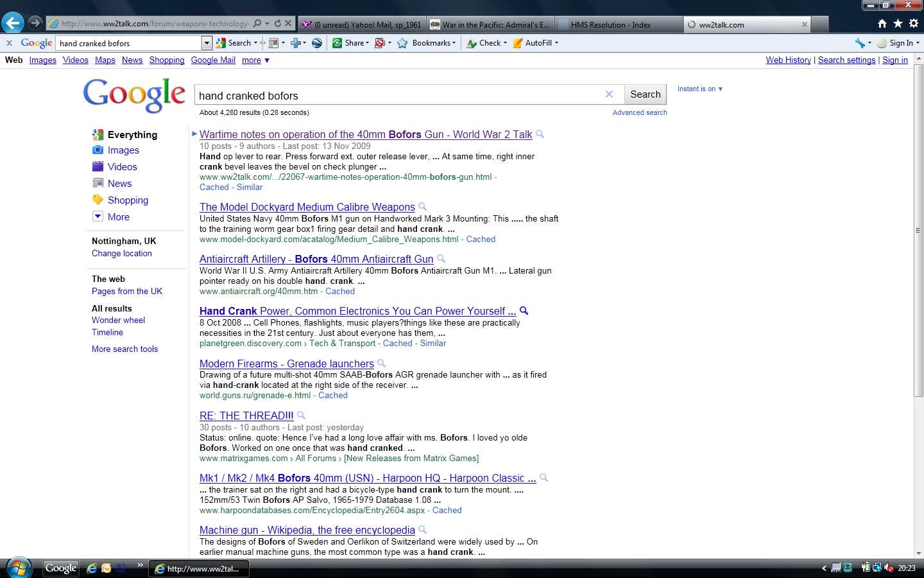This screenshot has width=924, height=578.
Task: Click toolbar Sign In button
Action: [898, 43]
